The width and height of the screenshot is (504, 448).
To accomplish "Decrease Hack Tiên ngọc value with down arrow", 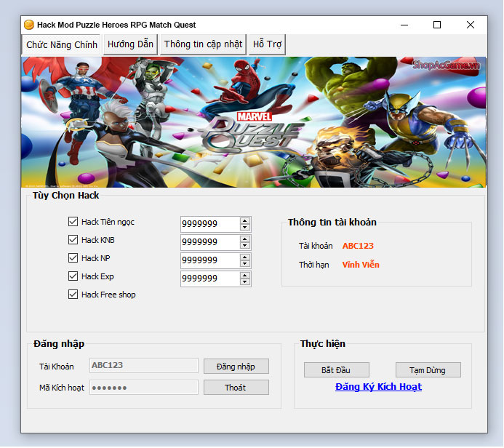I will pyautogui.click(x=245, y=227).
